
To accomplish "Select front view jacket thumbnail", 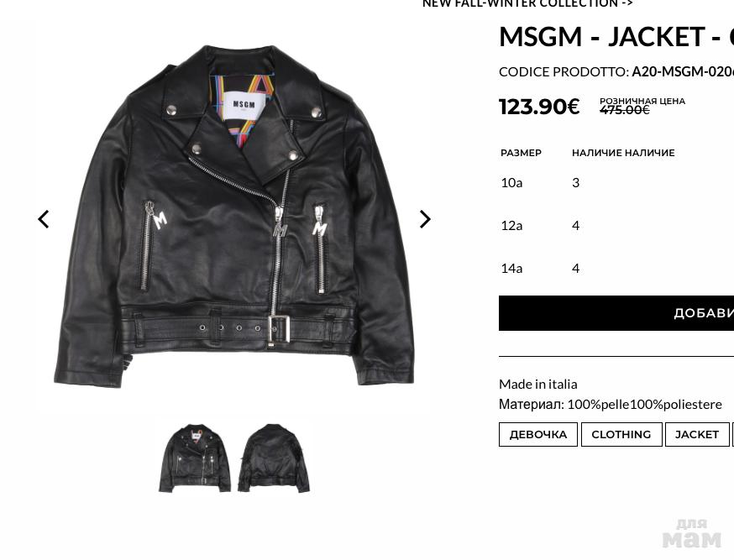I will point(195,458).
